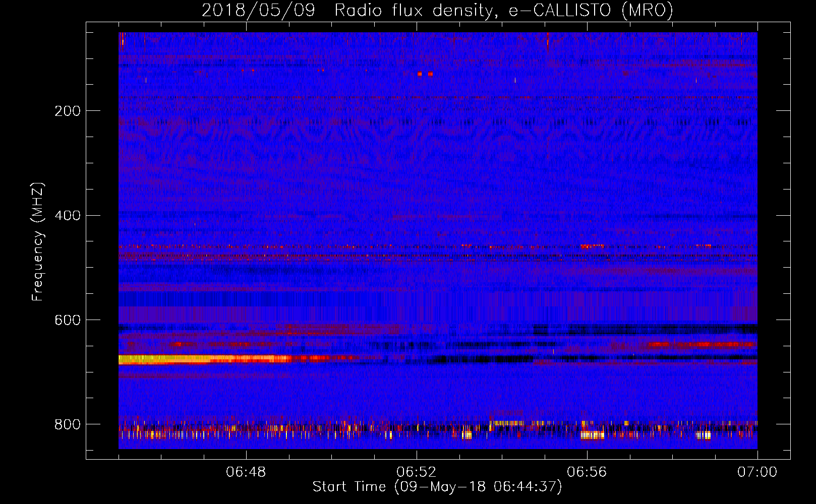
Task: Click the 06:52 time tick label
Action: (x=417, y=472)
